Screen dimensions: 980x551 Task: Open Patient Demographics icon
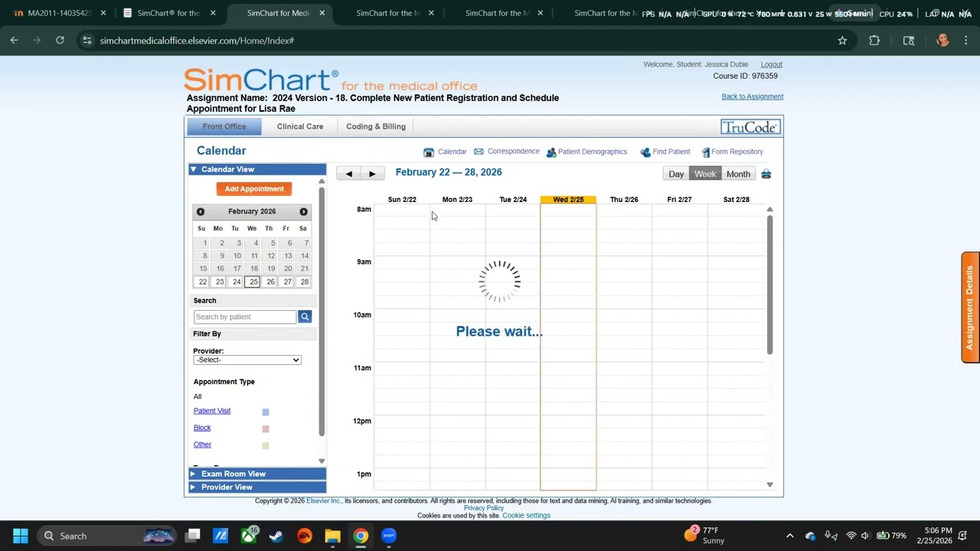[x=551, y=152]
